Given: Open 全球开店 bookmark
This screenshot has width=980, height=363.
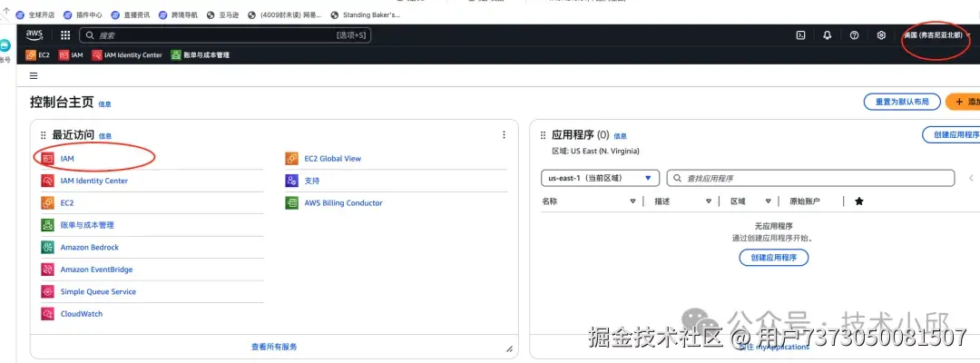Looking at the screenshot, I should pos(36,15).
